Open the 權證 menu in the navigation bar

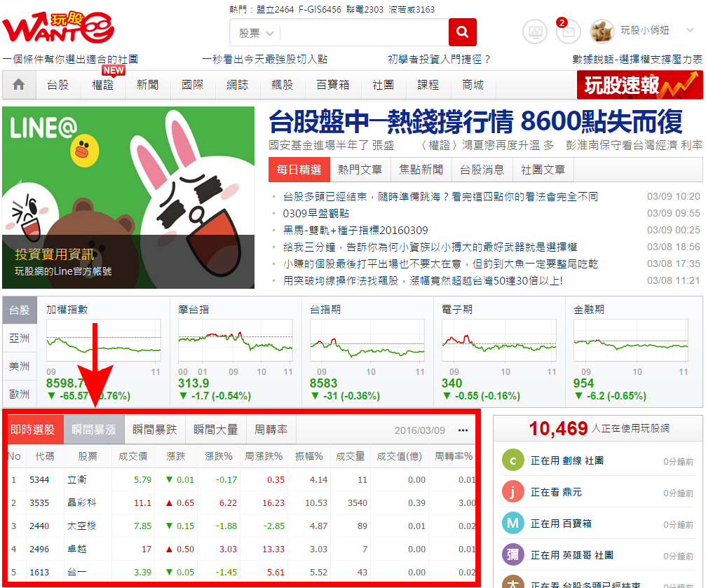(x=102, y=84)
